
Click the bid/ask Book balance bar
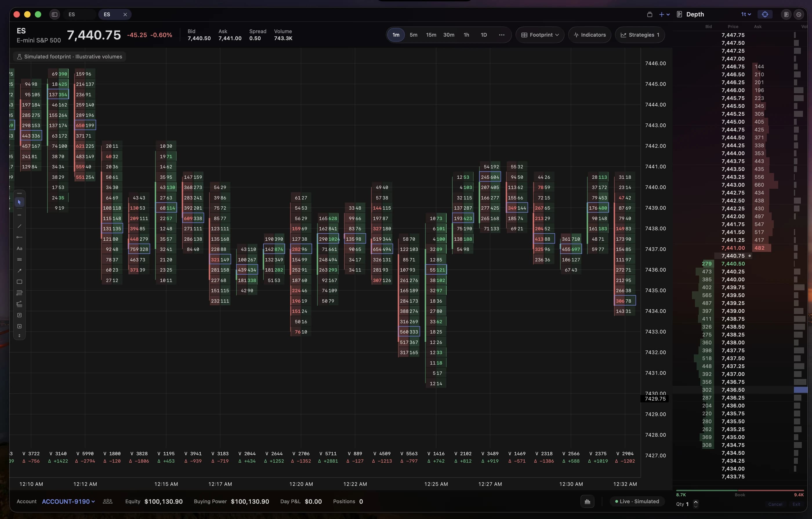pos(740,490)
